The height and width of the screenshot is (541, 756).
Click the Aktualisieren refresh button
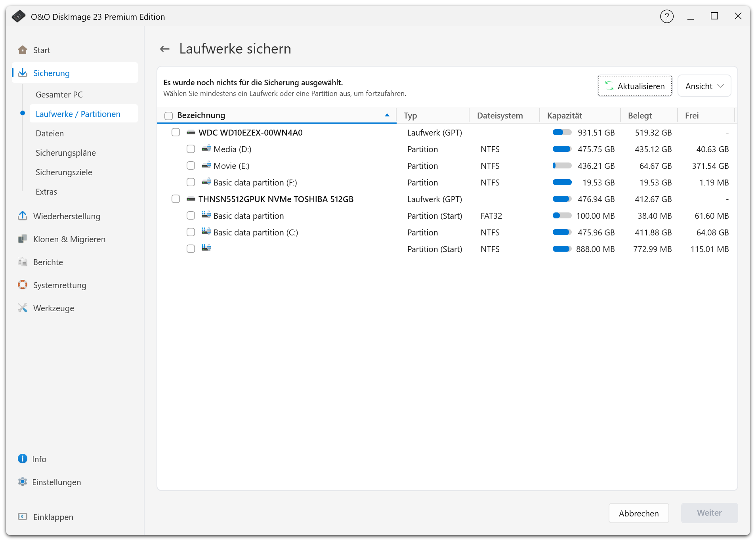click(634, 86)
